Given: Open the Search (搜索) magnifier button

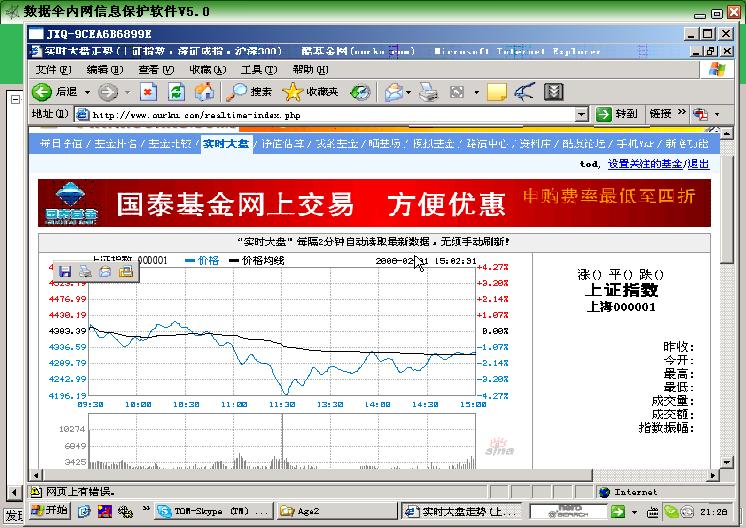Looking at the screenshot, I should point(249,92).
